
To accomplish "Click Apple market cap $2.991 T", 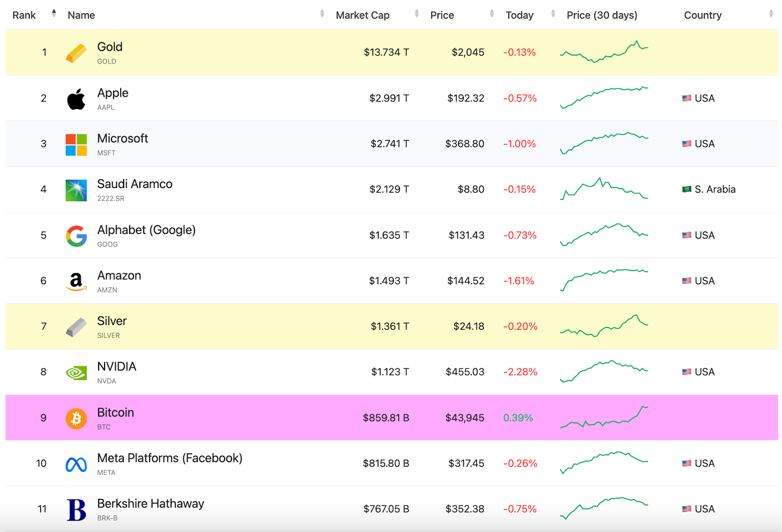I will pos(389,98).
